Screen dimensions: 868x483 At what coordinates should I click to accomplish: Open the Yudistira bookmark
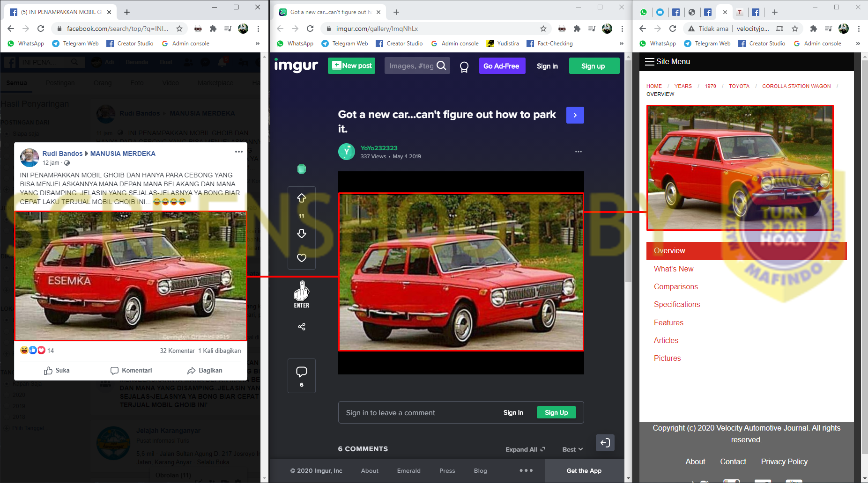503,44
